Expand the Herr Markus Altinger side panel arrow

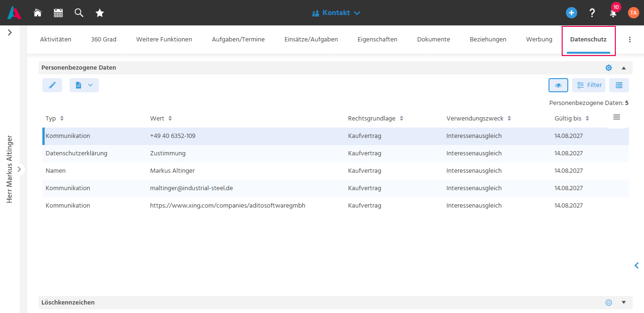[19, 169]
